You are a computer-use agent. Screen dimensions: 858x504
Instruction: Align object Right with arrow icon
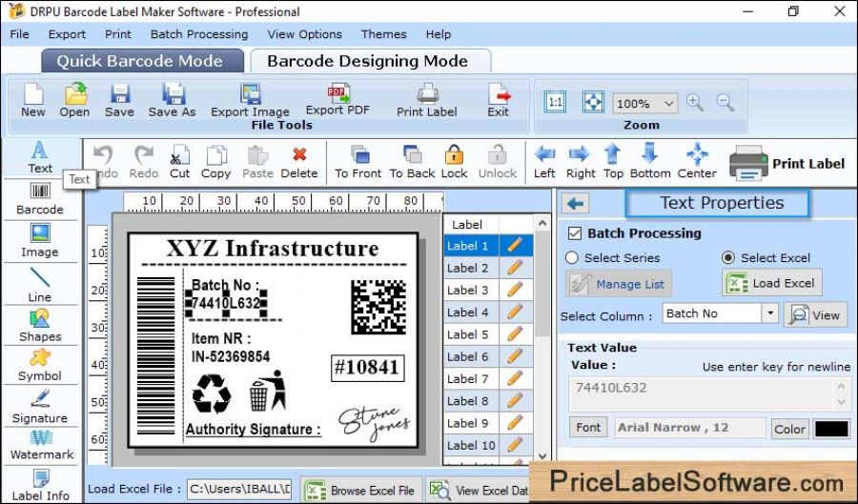tap(580, 162)
